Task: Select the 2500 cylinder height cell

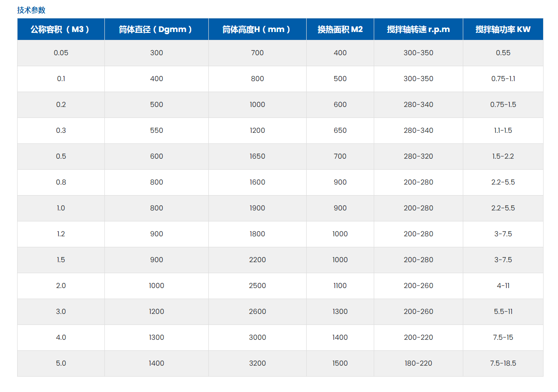Action: [x=258, y=285]
